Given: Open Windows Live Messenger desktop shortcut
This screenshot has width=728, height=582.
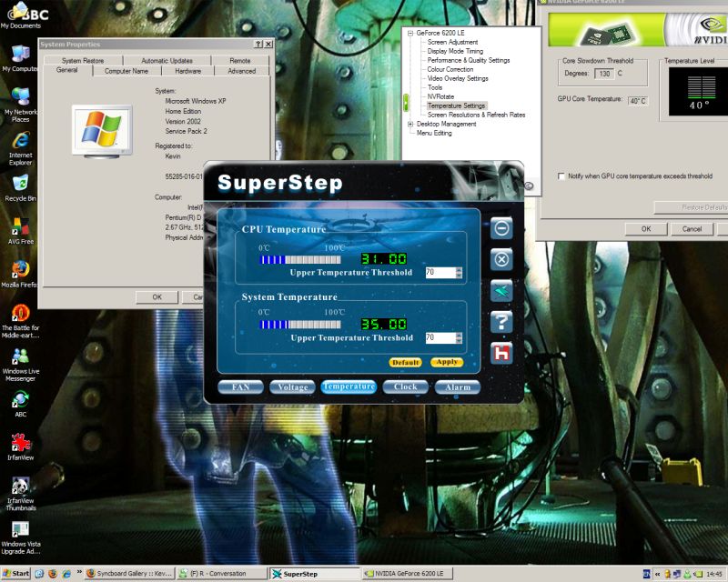Looking at the screenshot, I should 20,365.
